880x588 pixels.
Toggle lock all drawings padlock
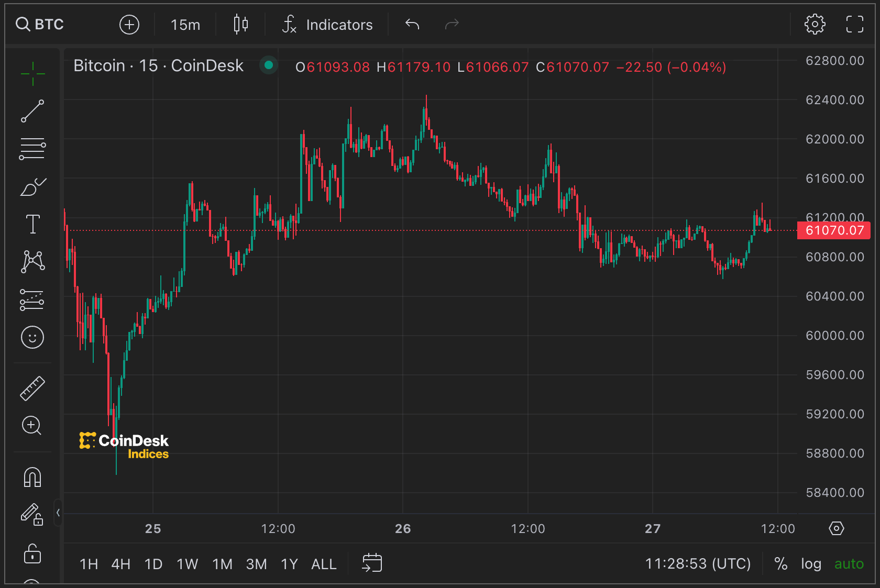point(32,553)
